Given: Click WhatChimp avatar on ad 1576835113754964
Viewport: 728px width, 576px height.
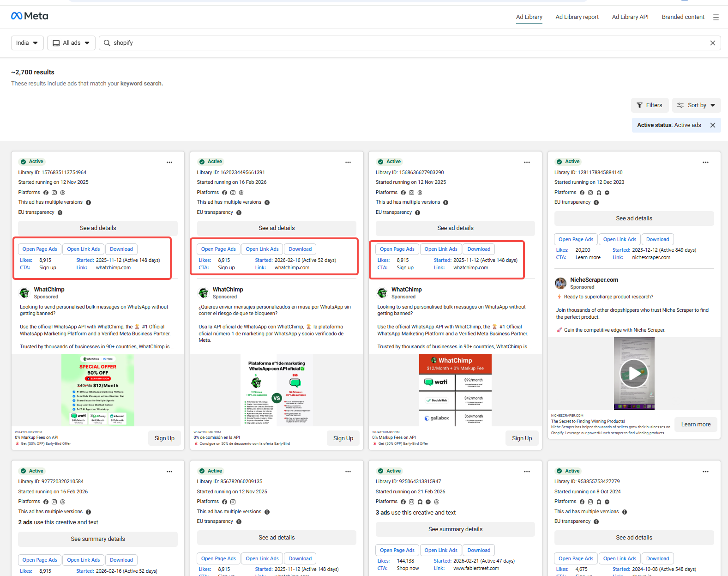Looking at the screenshot, I should point(24,293).
